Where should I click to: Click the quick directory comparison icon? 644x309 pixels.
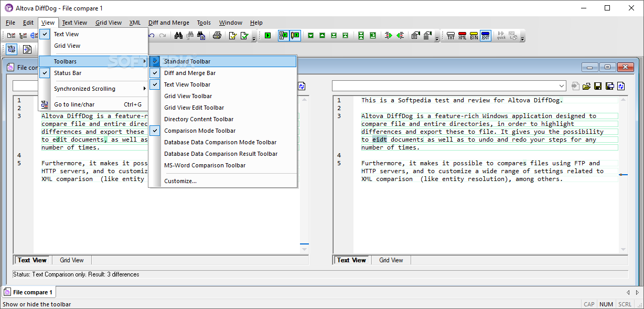point(501,36)
